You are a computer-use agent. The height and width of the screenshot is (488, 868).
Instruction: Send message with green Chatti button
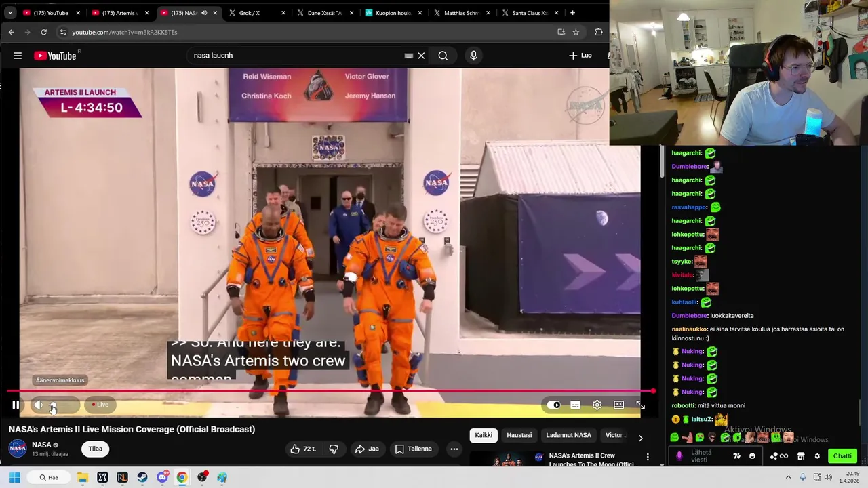(x=842, y=456)
